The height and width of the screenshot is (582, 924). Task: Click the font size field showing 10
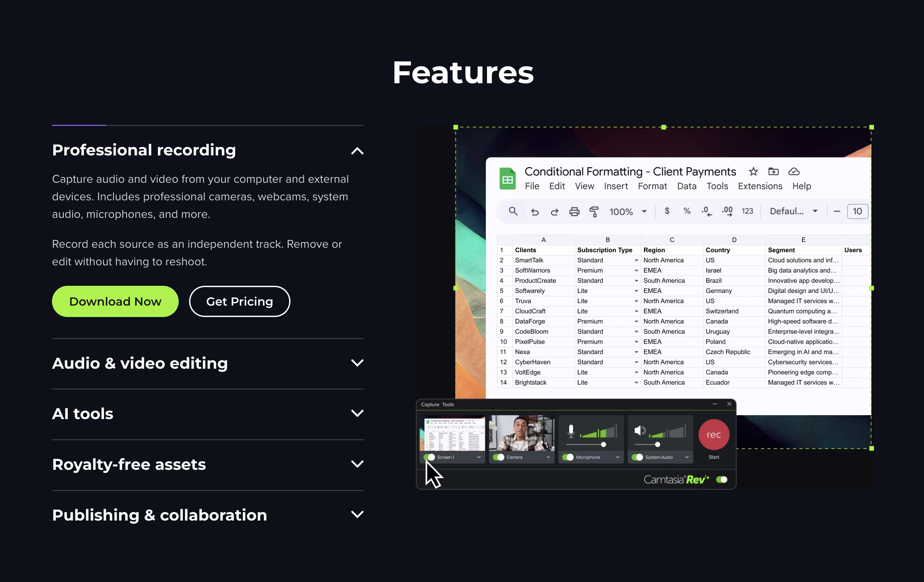coord(857,211)
